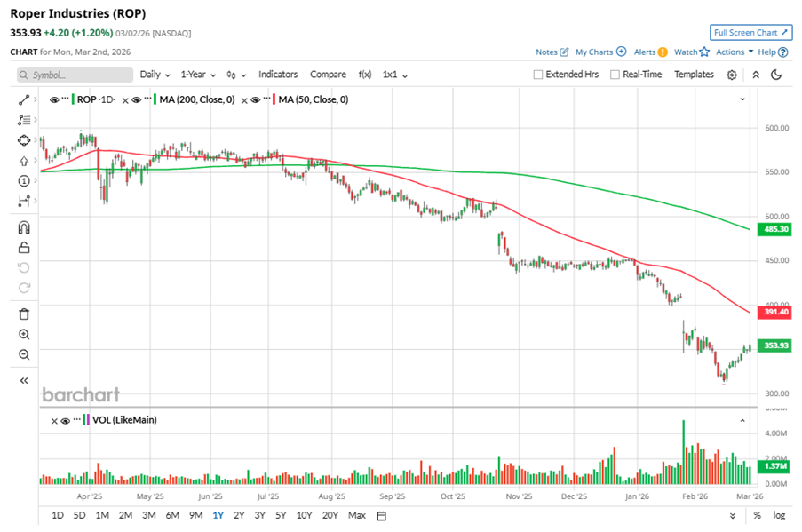Click the MA 50 red color swatch
The image size is (802, 532).
(274, 99)
